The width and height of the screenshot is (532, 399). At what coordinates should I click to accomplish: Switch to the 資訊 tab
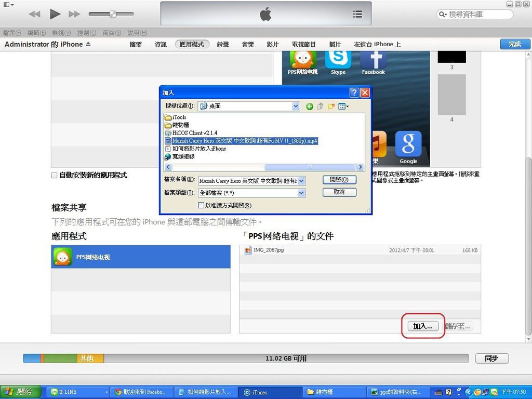coord(161,44)
